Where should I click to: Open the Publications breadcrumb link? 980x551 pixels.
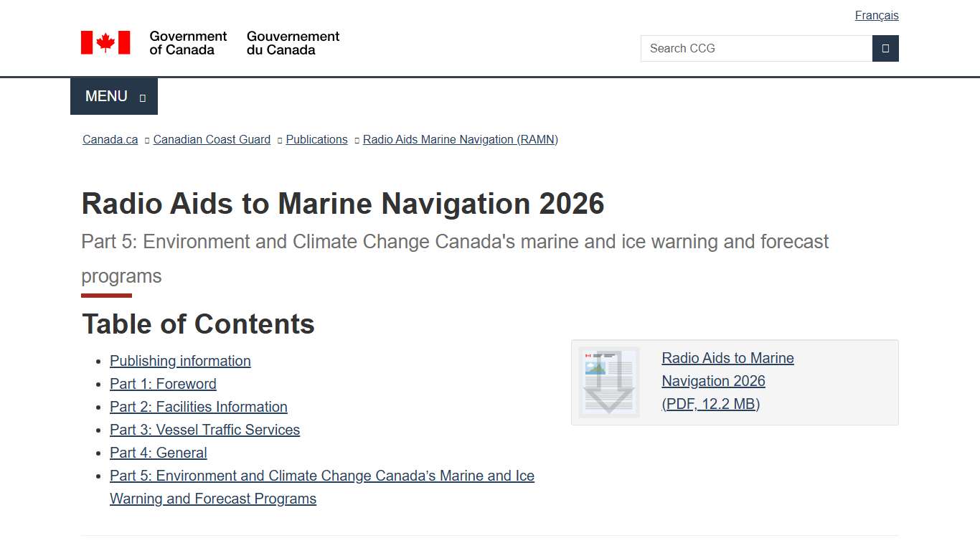click(x=316, y=139)
